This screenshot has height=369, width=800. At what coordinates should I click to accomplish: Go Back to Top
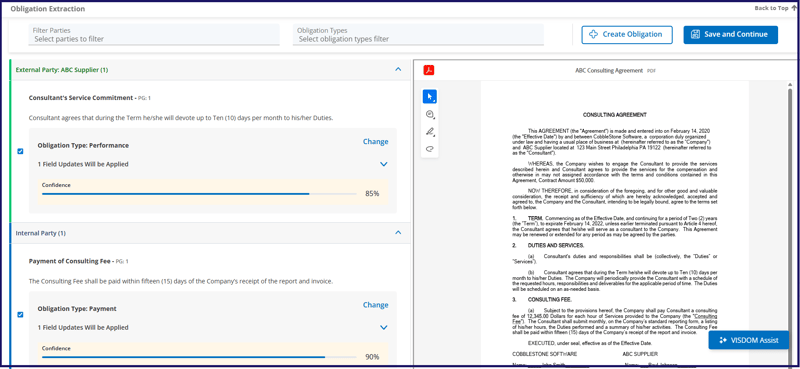coord(775,8)
